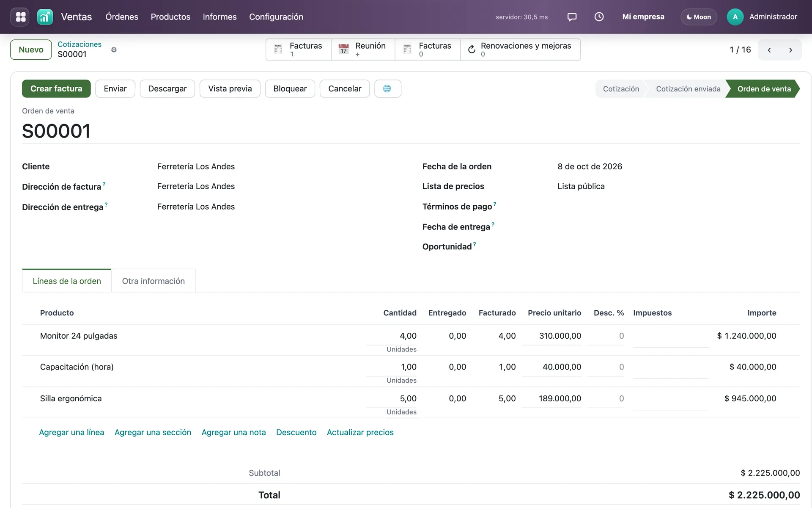Toggle the Moon dark mode button

coord(699,17)
